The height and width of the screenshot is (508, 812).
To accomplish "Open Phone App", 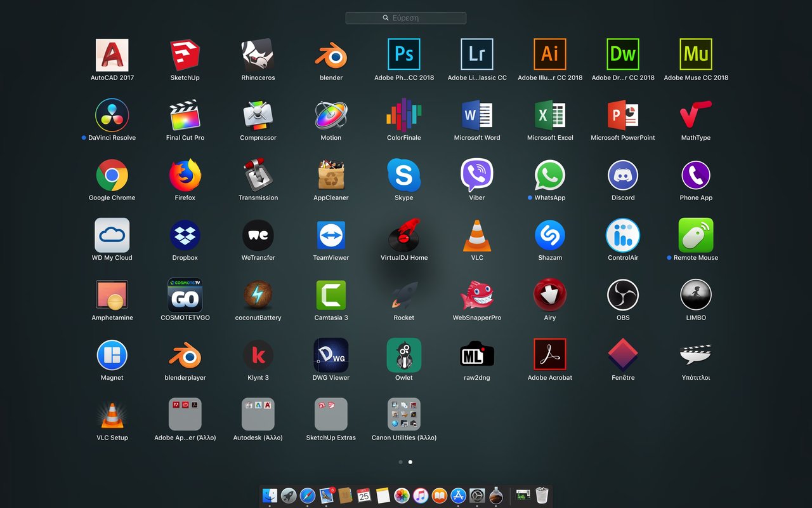I will (x=696, y=175).
